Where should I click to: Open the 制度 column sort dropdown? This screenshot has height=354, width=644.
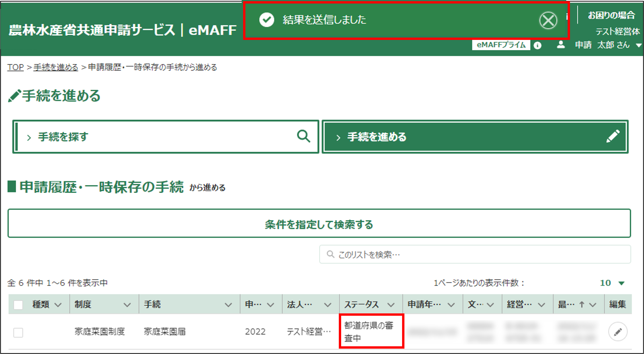[127, 305]
